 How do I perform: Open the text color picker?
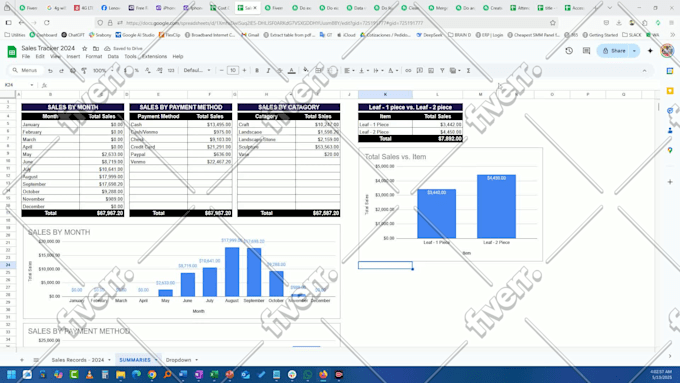coord(291,70)
